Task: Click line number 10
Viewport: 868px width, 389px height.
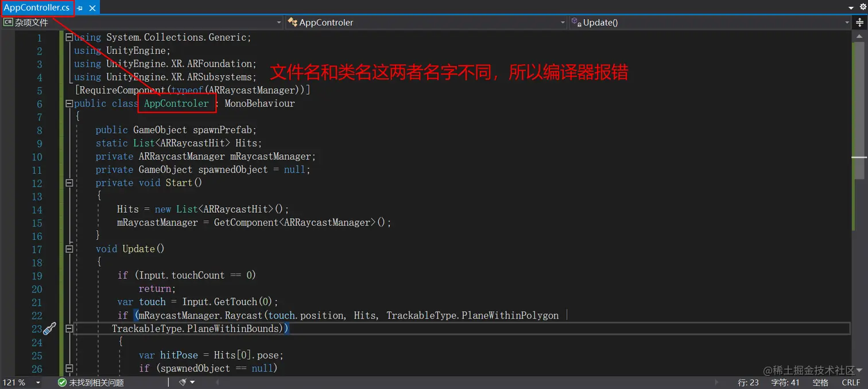Action: (x=37, y=157)
